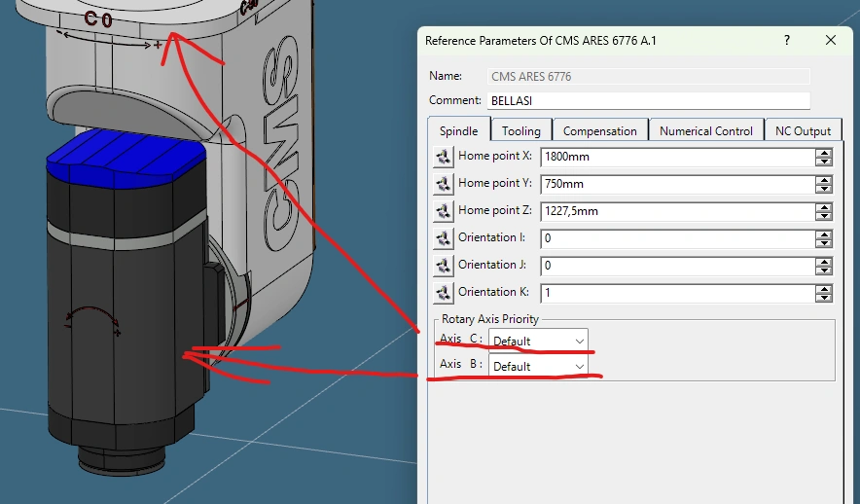Increase Orientation K with up arrow
This screenshot has width=860, height=504.
pyautogui.click(x=824, y=288)
